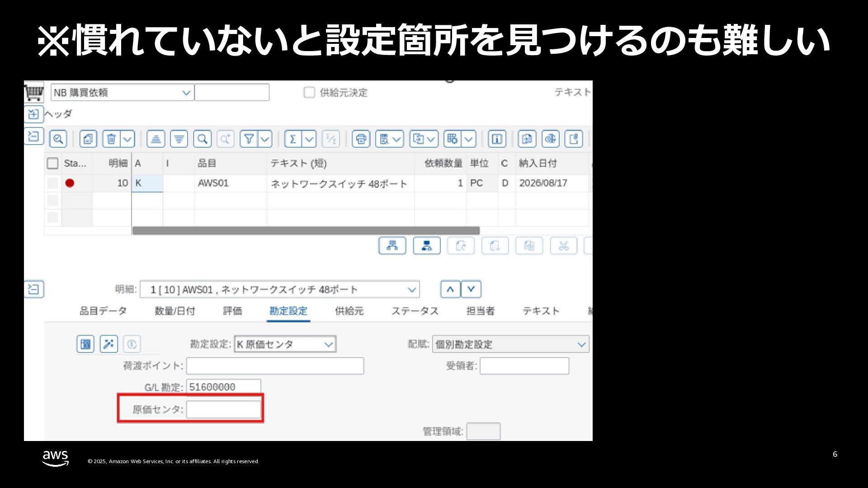Click the AWS01 material cell
This screenshot has height=488, width=868.
click(x=231, y=183)
